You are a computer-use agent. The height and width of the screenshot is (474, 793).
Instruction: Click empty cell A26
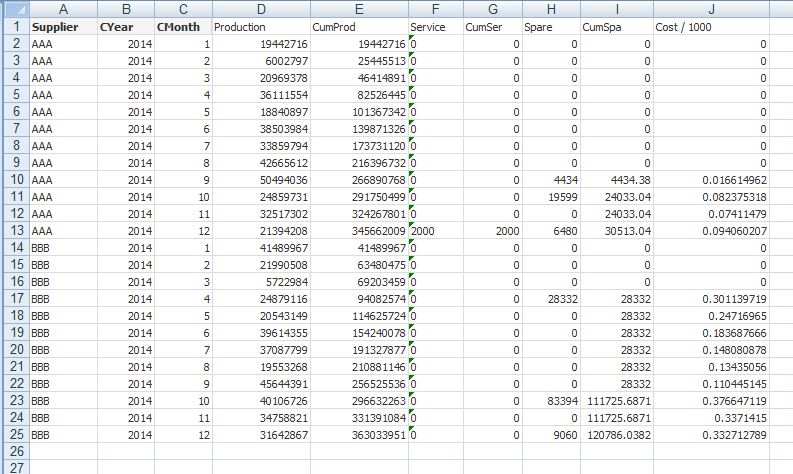pyautogui.click(x=63, y=451)
